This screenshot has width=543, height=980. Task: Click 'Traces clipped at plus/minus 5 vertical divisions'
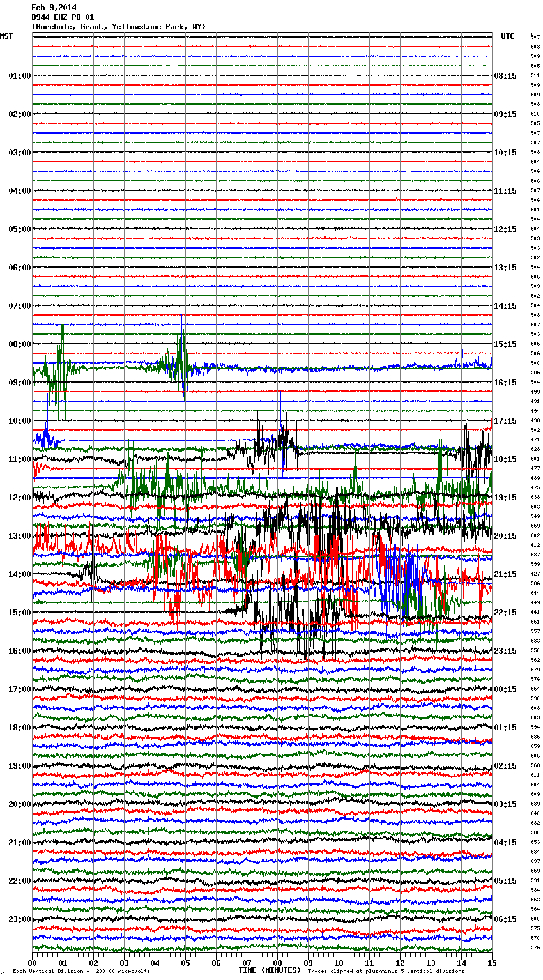pyautogui.click(x=386, y=971)
